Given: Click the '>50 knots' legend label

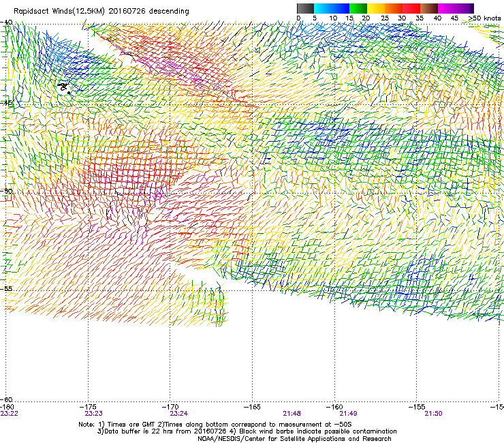Looking at the screenshot, I should 484,18.
